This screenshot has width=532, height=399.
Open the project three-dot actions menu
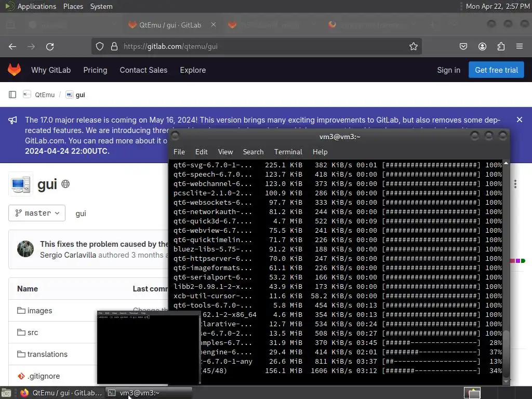[515, 184]
